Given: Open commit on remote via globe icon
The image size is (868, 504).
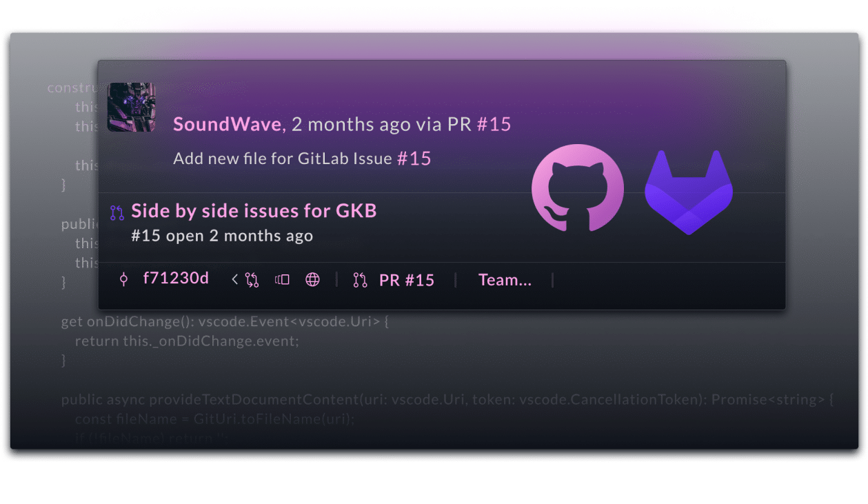Looking at the screenshot, I should [x=312, y=280].
